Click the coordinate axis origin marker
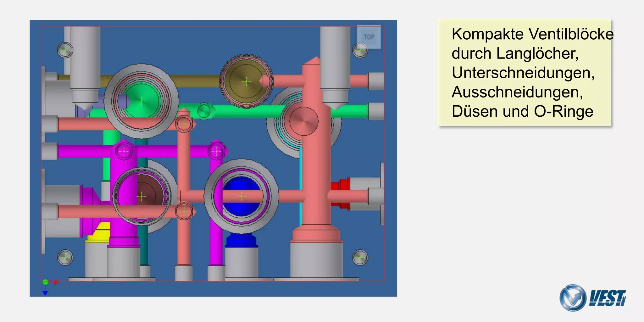The image size is (644, 322). click(x=45, y=282)
